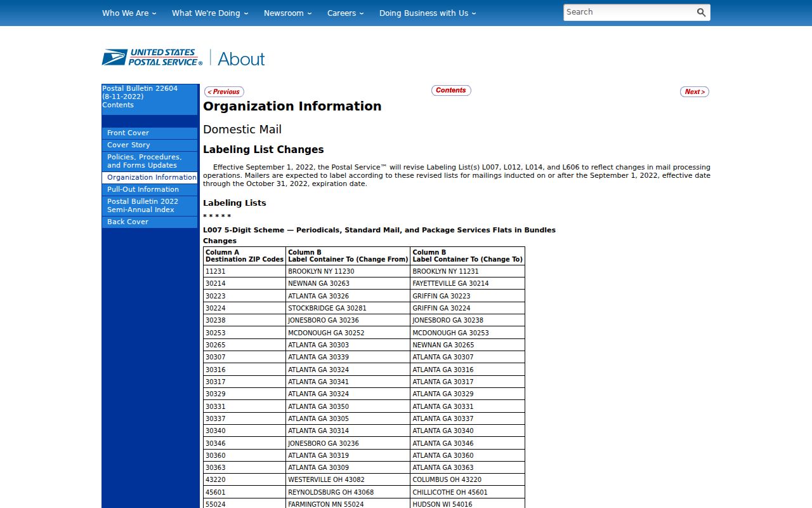
Task: Click the ATLANTA GA 30350 cell
Action: 348,406
